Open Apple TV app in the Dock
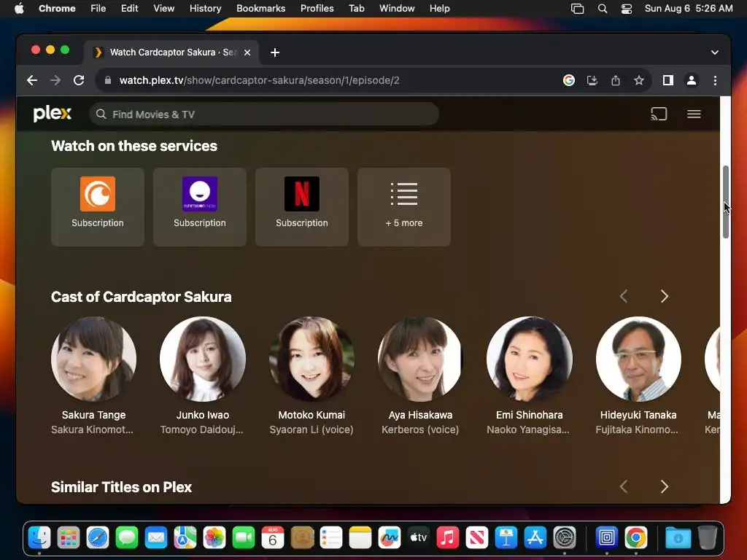The height and width of the screenshot is (560, 747). [418, 537]
